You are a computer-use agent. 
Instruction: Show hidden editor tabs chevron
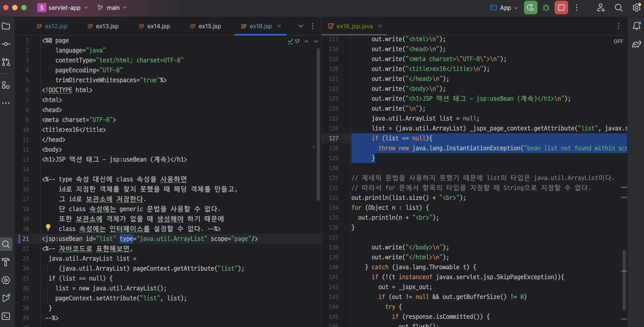coord(301,26)
